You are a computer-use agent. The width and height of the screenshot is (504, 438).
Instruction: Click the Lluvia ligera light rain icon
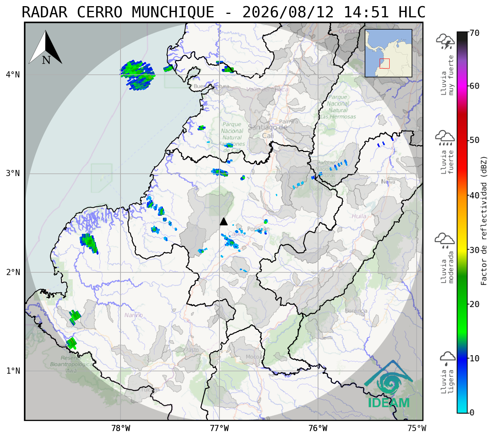(x=447, y=358)
